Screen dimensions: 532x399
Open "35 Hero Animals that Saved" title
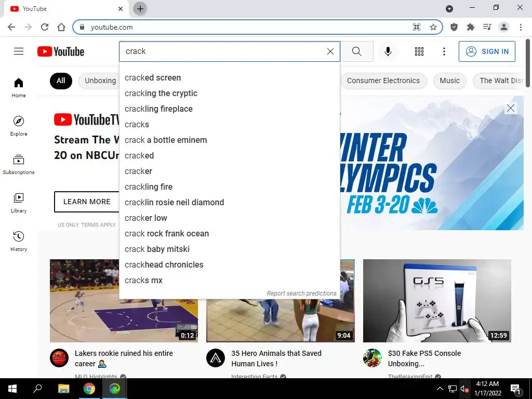(276, 358)
